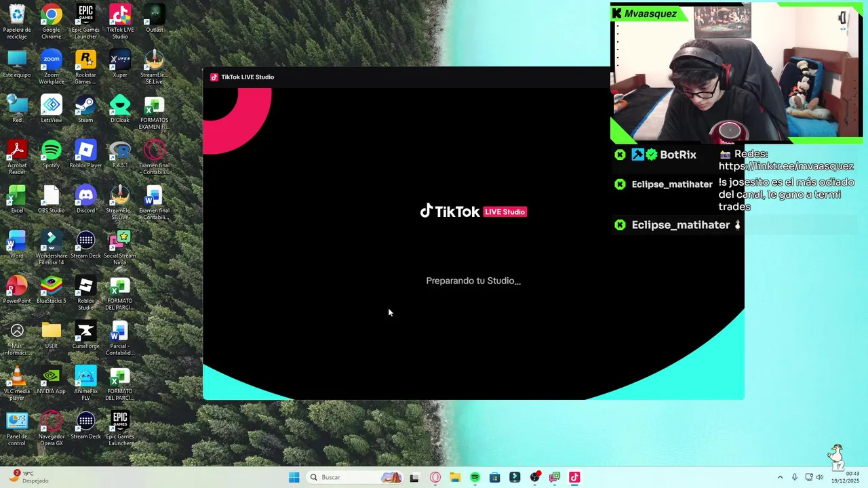Select the LetsView desktop shortcut
Viewport: 868px width, 488px height.
tap(51, 109)
